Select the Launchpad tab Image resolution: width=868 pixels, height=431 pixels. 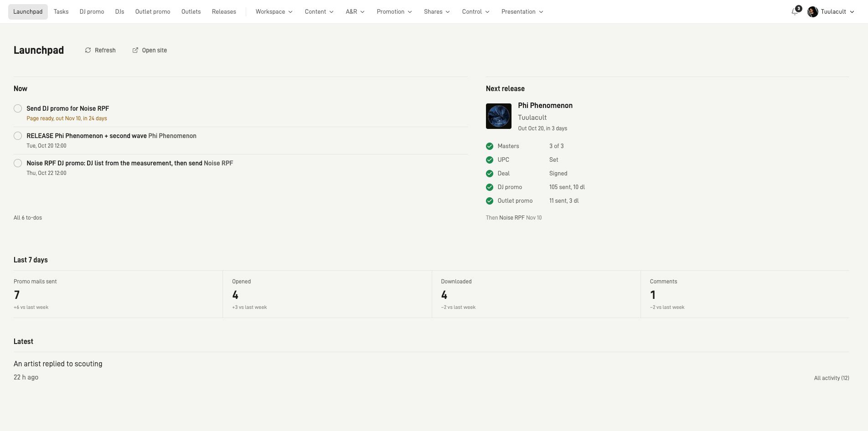tap(28, 12)
